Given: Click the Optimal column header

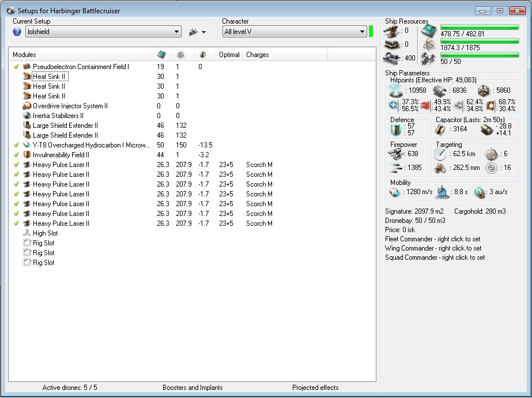Looking at the screenshot, I should coord(229,55).
